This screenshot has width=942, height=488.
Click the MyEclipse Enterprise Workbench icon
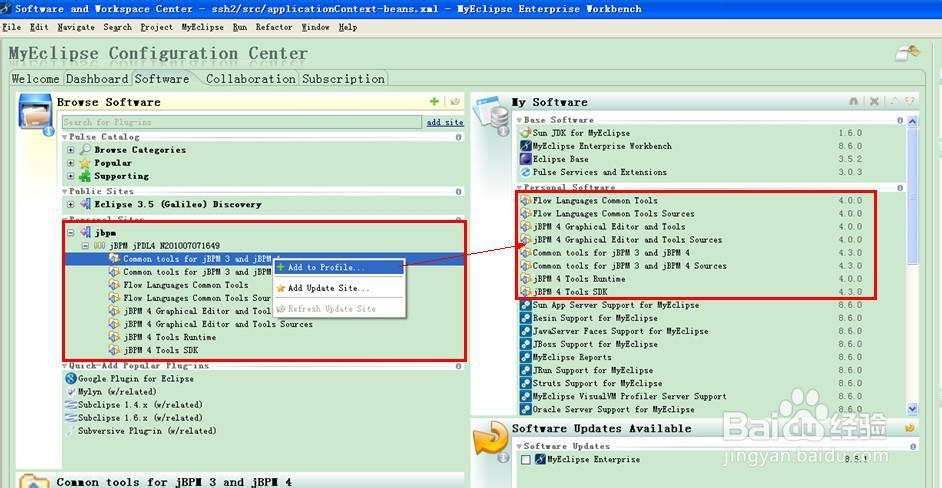point(526,146)
